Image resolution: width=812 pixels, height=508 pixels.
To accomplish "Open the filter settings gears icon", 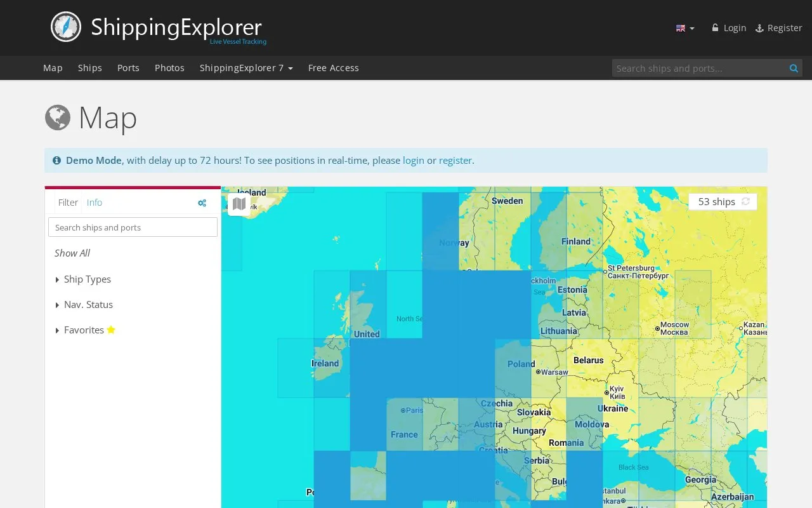I will pos(202,203).
